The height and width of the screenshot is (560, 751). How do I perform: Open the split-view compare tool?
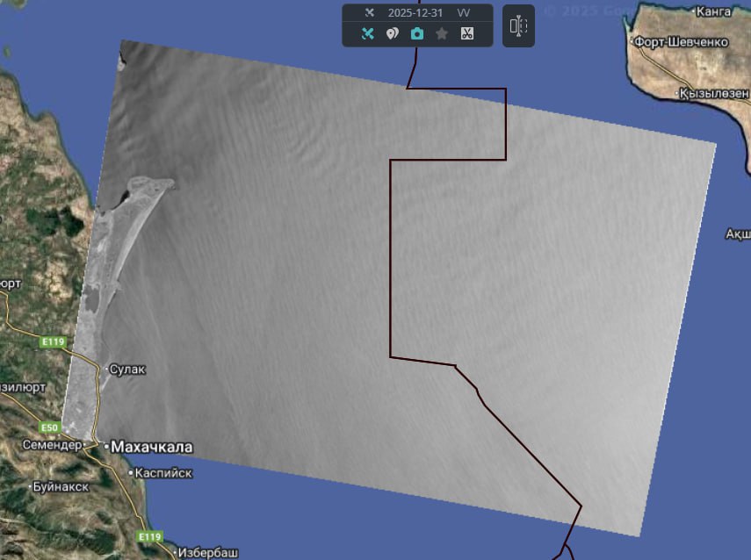coord(518,26)
